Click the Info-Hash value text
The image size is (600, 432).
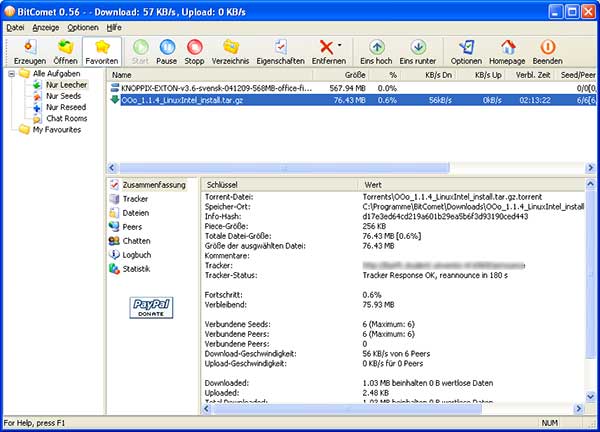445,216
